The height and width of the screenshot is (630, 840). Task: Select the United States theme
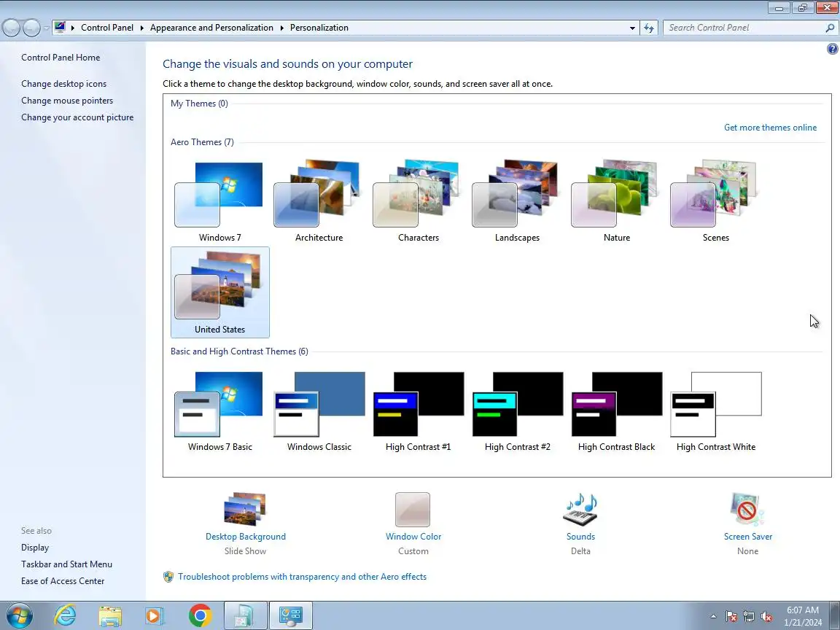219,292
